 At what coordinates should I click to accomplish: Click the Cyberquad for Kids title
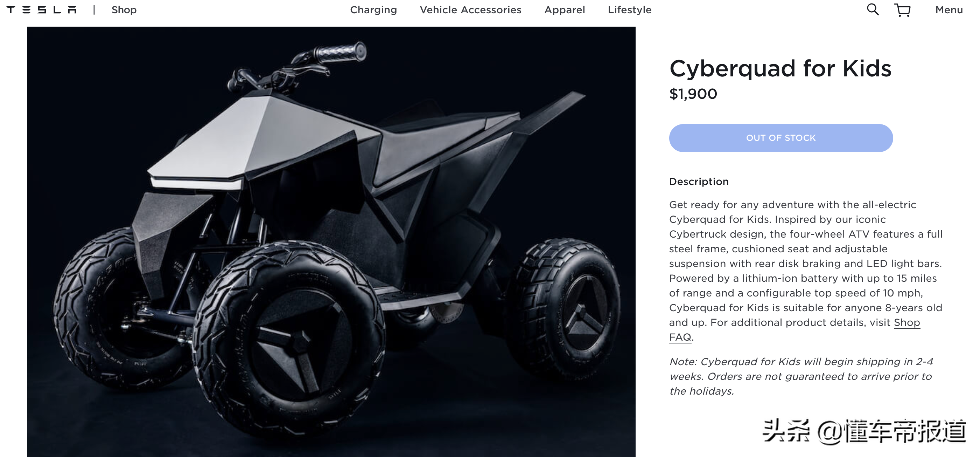coord(780,69)
